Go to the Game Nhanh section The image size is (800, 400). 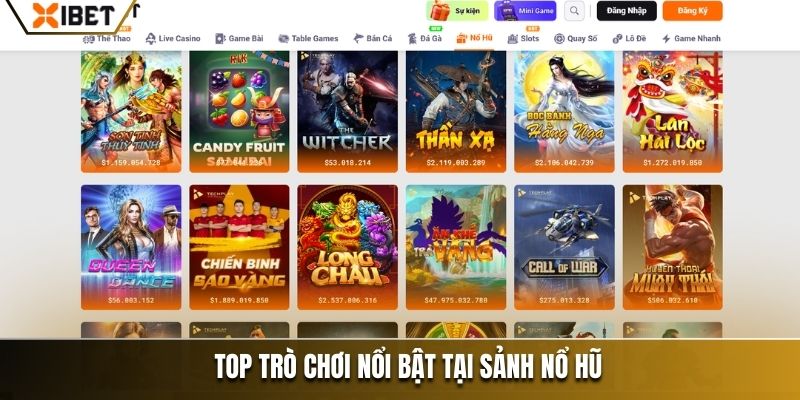click(691, 38)
